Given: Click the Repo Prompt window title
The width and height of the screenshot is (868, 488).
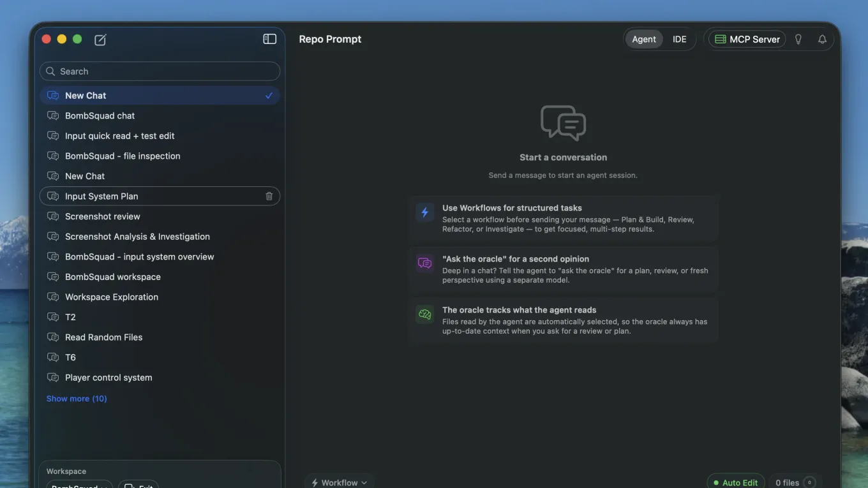Looking at the screenshot, I should click(x=330, y=39).
